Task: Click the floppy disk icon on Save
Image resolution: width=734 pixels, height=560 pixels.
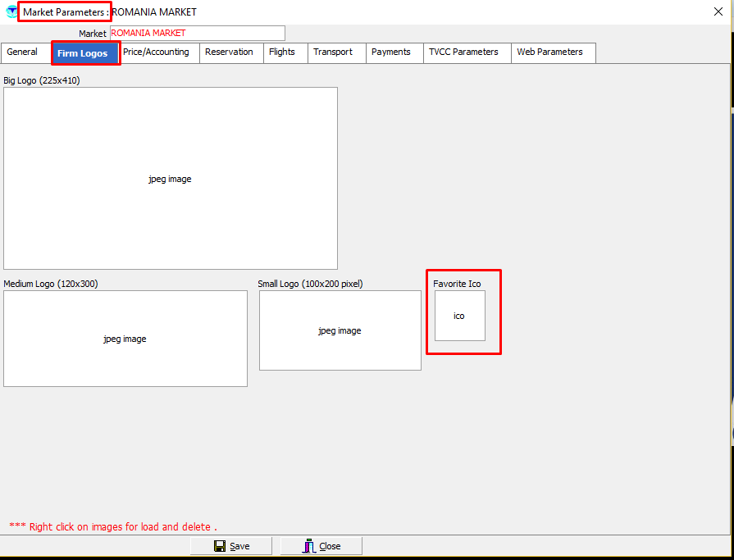Action: (220, 546)
